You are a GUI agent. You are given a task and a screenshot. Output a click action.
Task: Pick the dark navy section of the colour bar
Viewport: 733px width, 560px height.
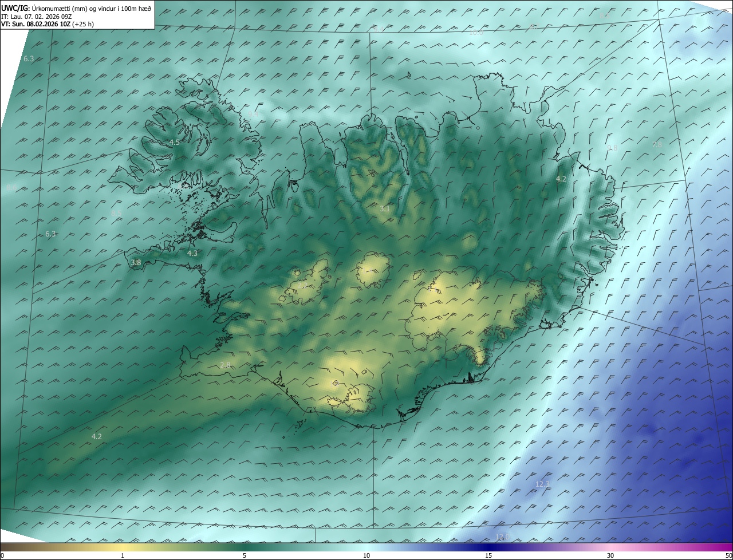(488, 547)
